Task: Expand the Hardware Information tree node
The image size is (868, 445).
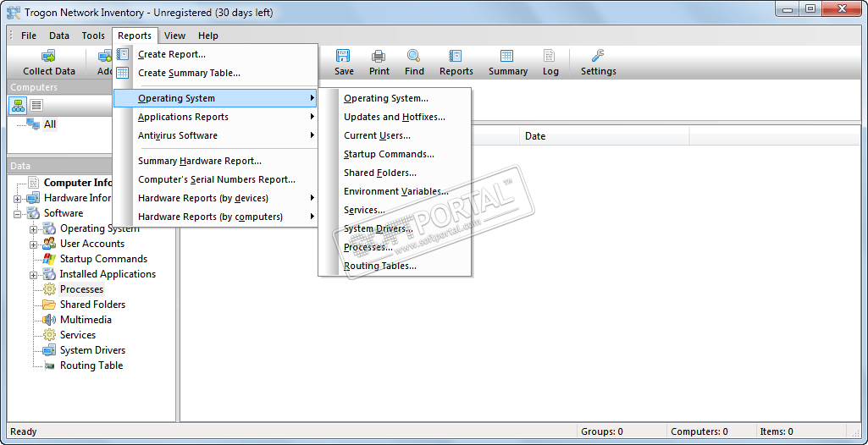Action: pyautogui.click(x=18, y=199)
